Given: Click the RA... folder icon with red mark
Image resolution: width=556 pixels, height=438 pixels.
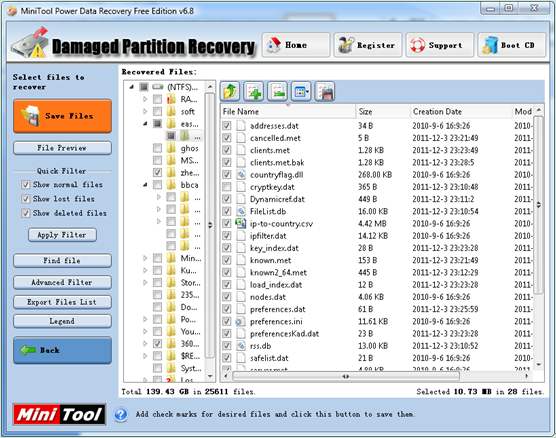Looking at the screenshot, I should tap(171, 99).
